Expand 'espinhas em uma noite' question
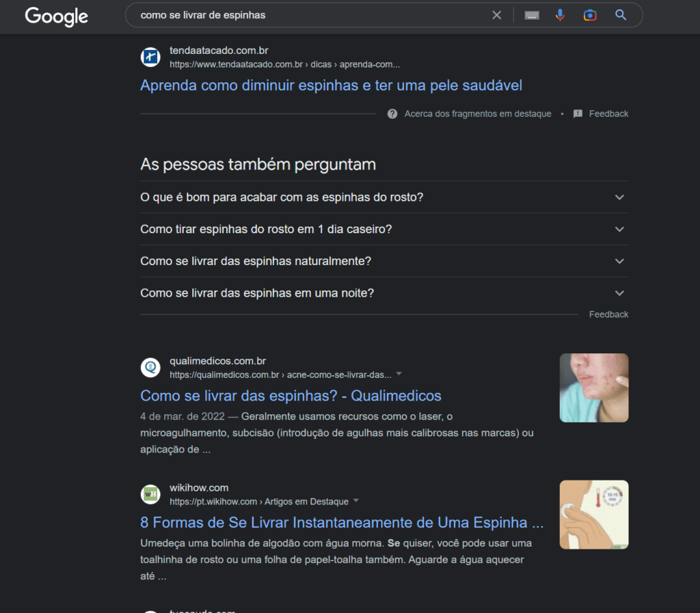Screen dimensions: 700x613 384,293
